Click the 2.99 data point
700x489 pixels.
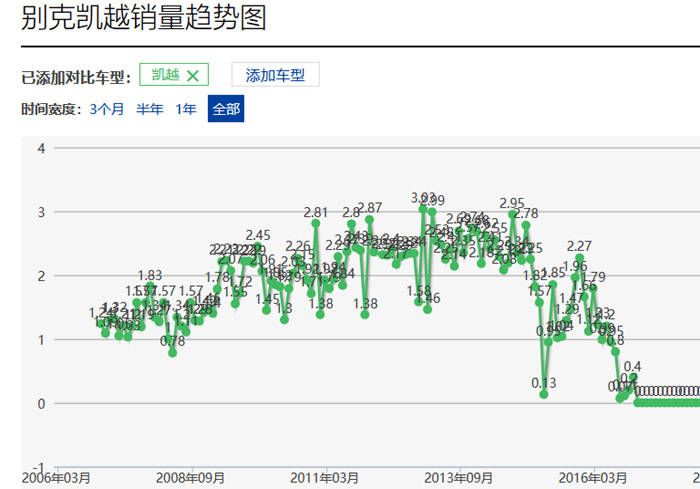432,212
